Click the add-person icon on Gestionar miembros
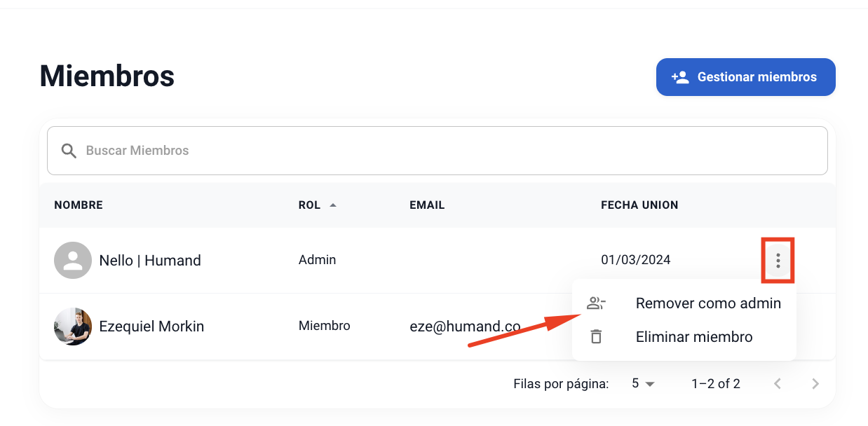868x426 pixels. (x=679, y=77)
